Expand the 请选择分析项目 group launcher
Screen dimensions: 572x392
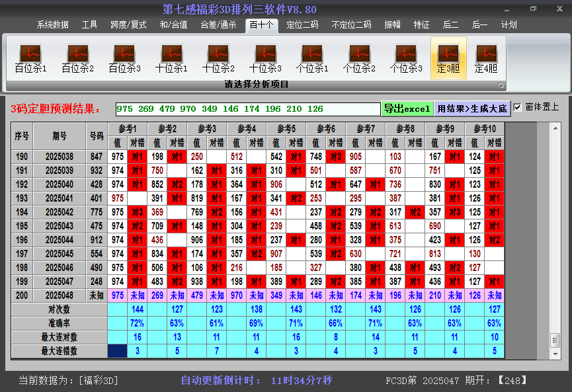tap(501, 85)
